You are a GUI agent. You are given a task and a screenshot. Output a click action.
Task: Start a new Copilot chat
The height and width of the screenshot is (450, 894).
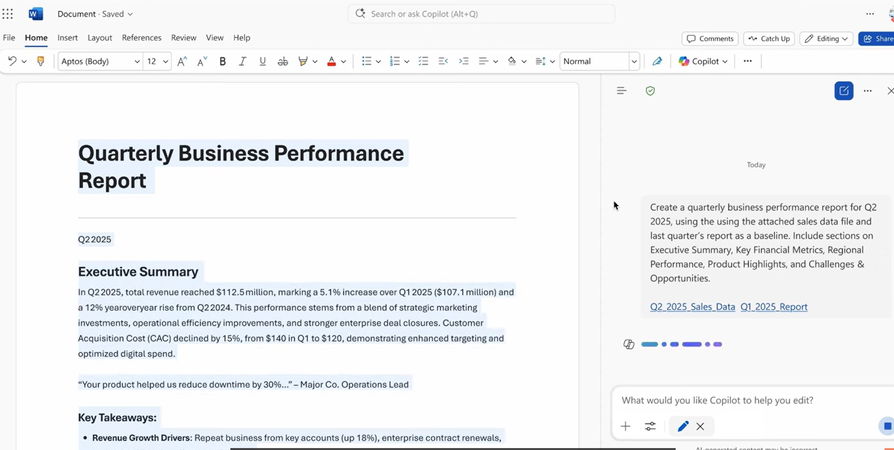click(x=844, y=91)
